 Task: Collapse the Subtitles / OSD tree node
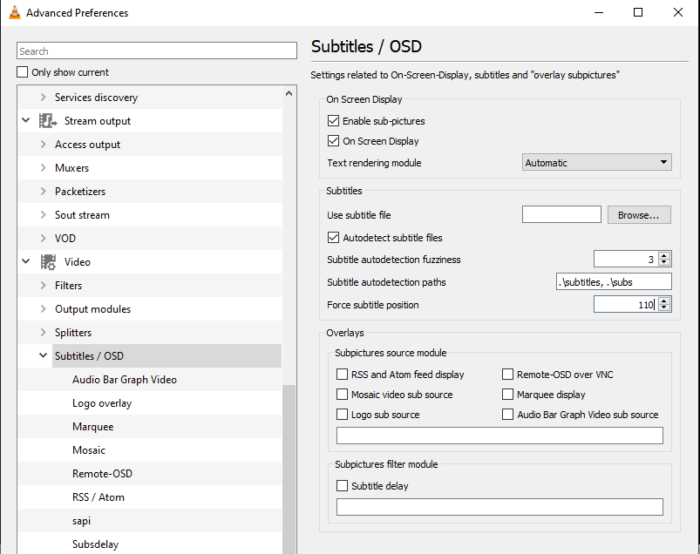(x=43, y=356)
